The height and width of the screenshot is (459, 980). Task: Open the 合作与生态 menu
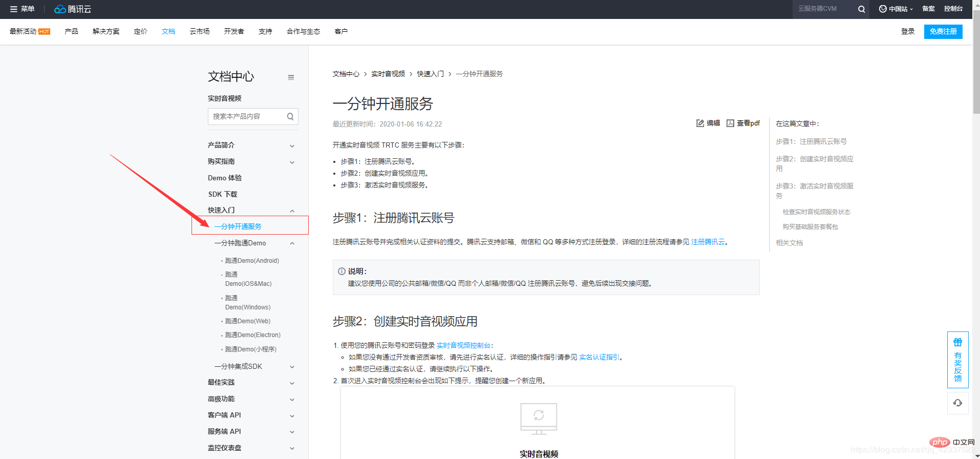pos(303,31)
